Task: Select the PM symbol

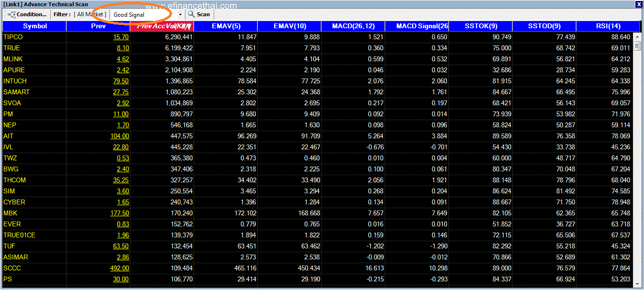Action: click(x=8, y=114)
